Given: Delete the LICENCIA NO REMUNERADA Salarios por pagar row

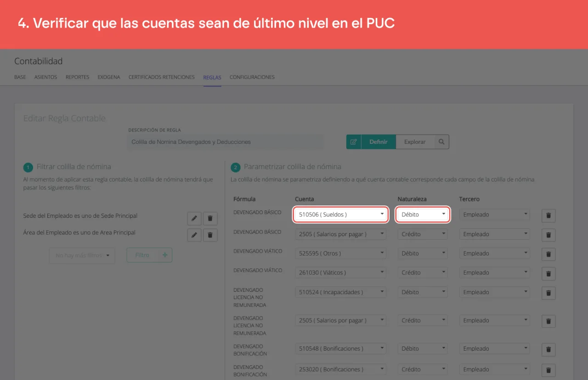Looking at the screenshot, I should [548, 321].
